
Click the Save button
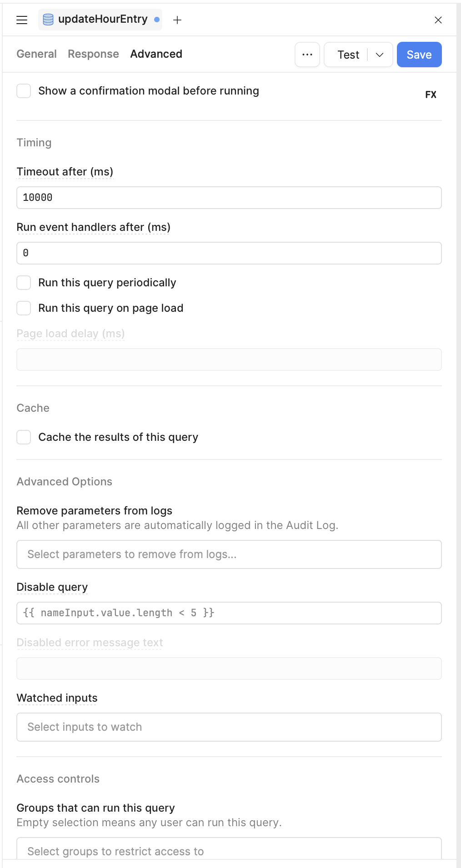(419, 55)
